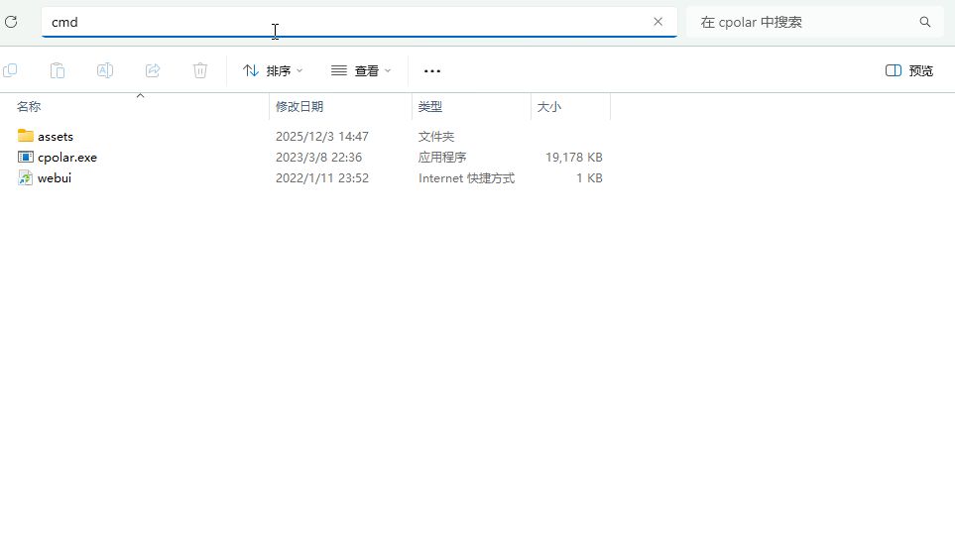This screenshot has height=560, width=955.
Task: Click the assets folder icon
Action: click(x=26, y=135)
